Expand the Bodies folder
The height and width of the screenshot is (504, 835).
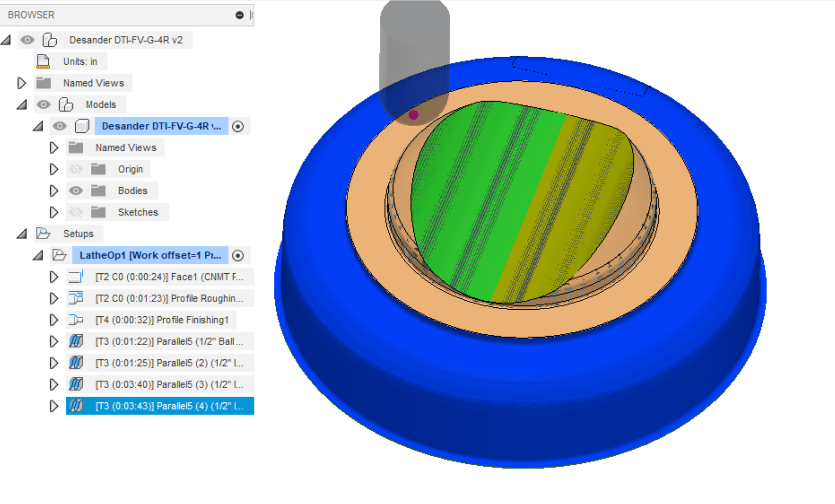(54, 190)
